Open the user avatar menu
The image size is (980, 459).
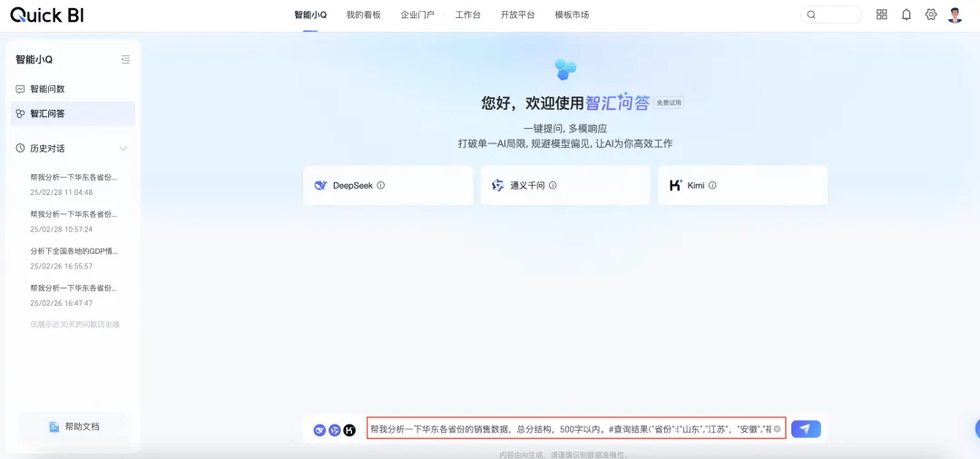coord(955,15)
